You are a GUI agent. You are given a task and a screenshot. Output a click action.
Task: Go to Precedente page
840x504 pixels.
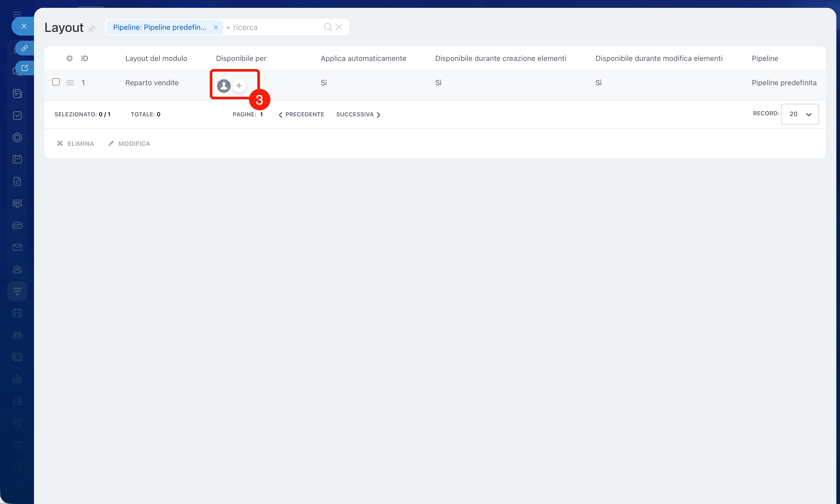point(301,114)
